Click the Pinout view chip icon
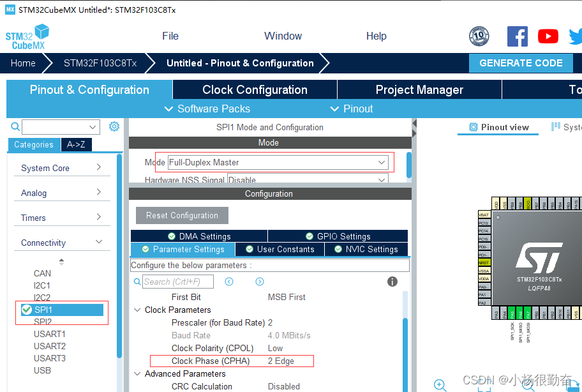Viewport: 582px width, 392px height. coord(474,127)
